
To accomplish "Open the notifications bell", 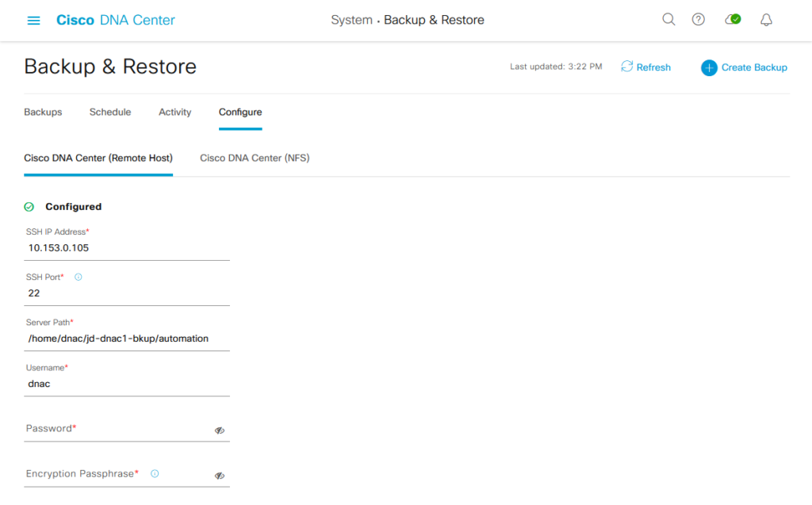I will click(x=766, y=21).
